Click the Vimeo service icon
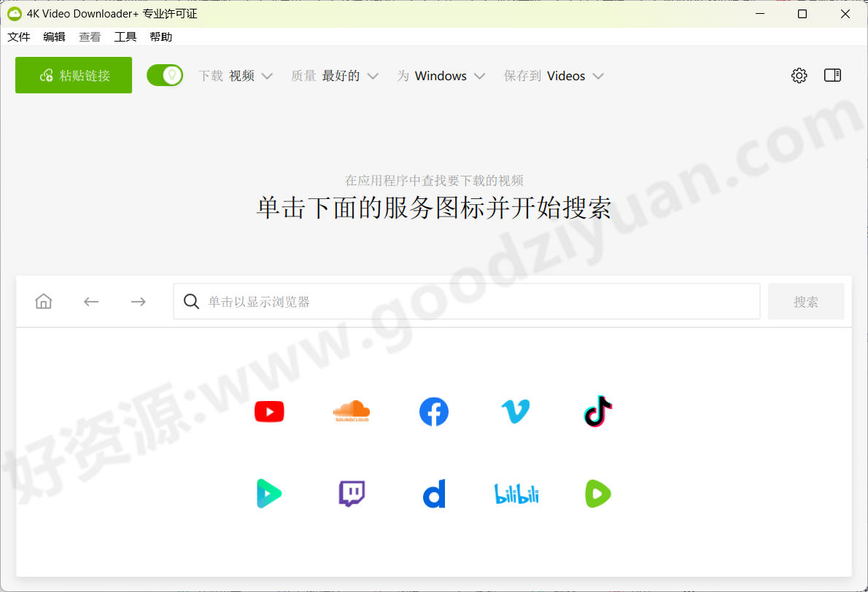The image size is (868, 592). 516,411
